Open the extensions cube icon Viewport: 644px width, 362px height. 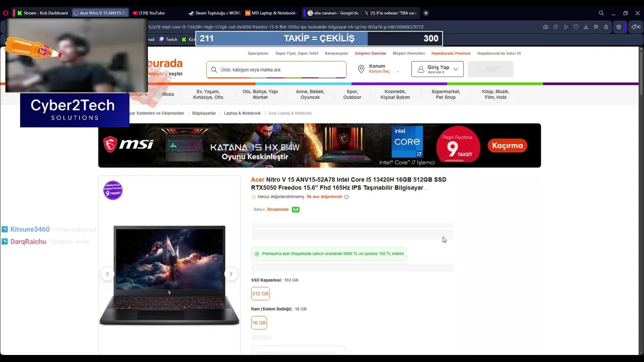tap(619, 27)
